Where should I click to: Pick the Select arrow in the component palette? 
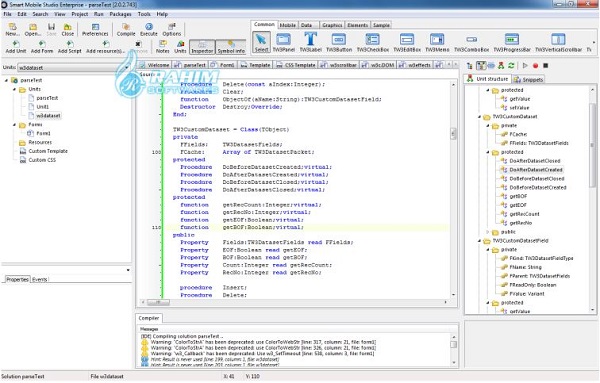pyautogui.click(x=261, y=42)
